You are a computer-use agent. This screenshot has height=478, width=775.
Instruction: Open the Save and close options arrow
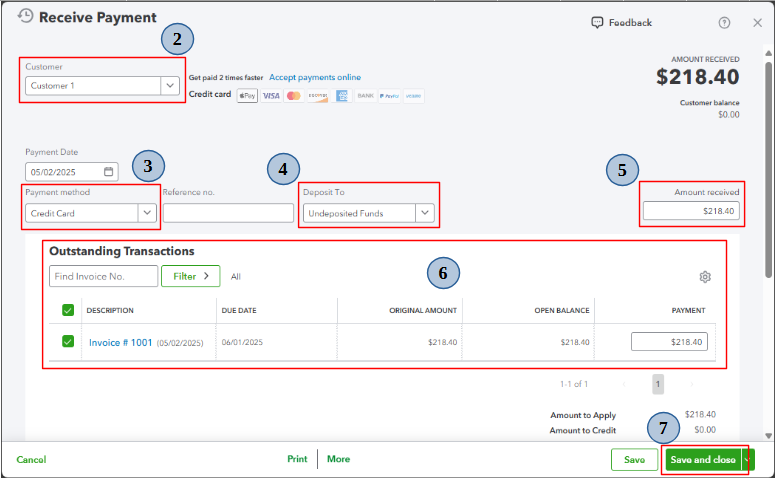tap(747, 459)
